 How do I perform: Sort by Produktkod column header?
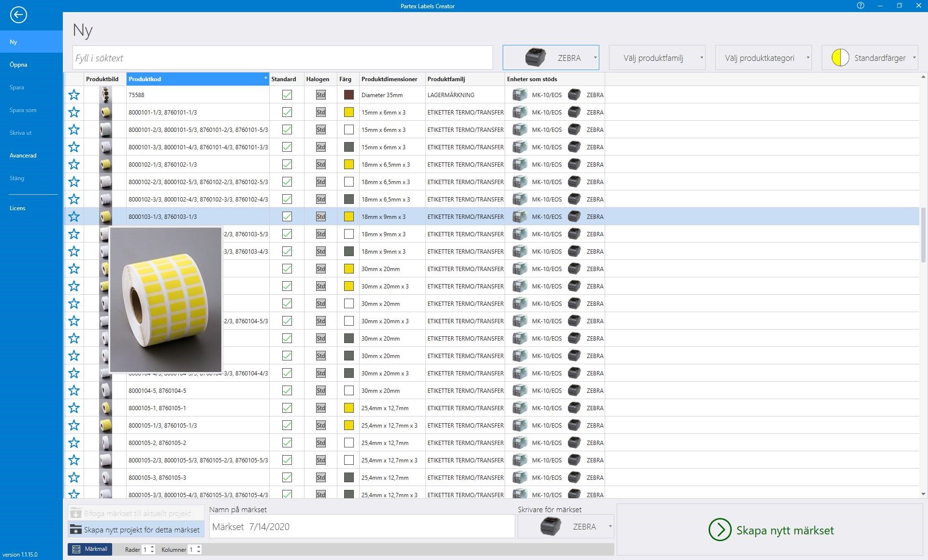pos(198,79)
